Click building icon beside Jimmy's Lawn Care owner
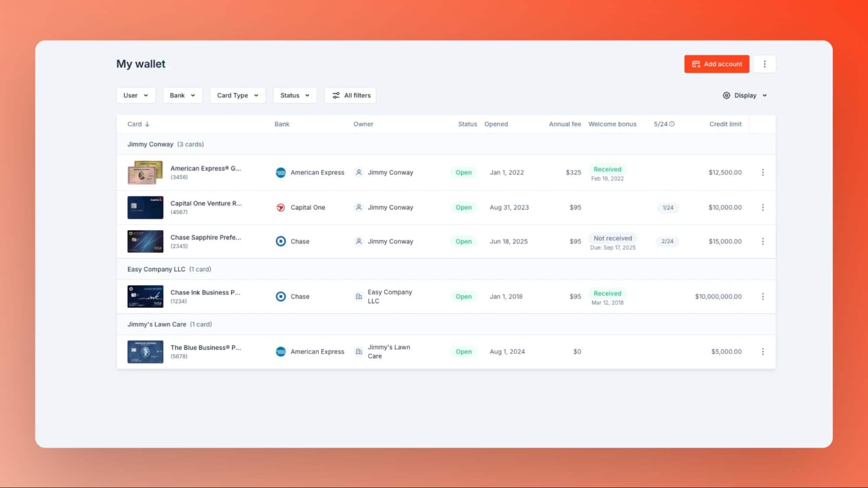Image resolution: width=868 pixels, height=488 pixels. pyautogui.click(x=359, y=351)
